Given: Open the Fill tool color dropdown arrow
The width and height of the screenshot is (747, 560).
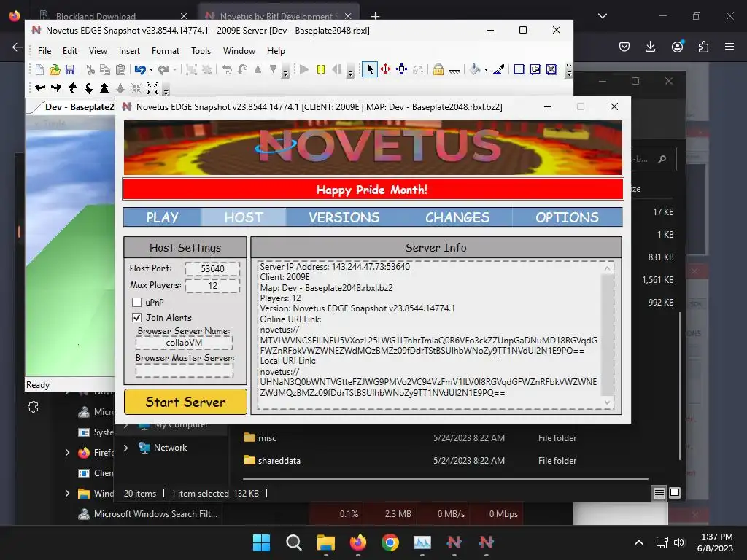Looking at the screenshot, I should (486, 70).
